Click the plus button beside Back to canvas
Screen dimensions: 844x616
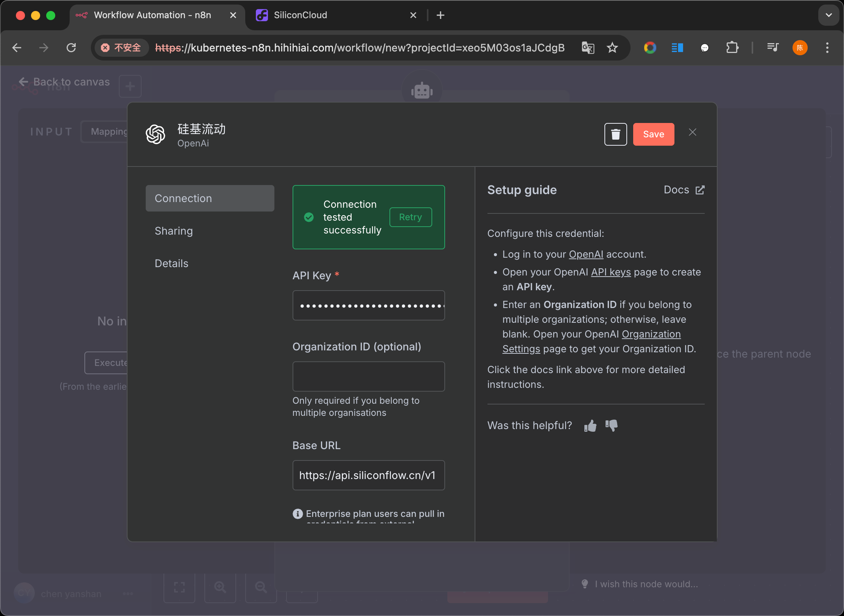click(x=130, y=86)
